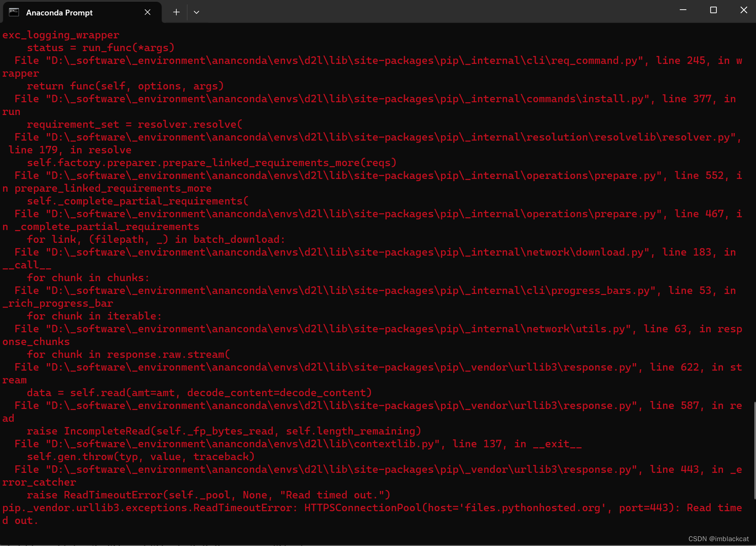The height and width of the screenshot is (546, 756).
Task: Click the terminal icon on the tab
Action: pyautogui.click(x=14, y=12)
